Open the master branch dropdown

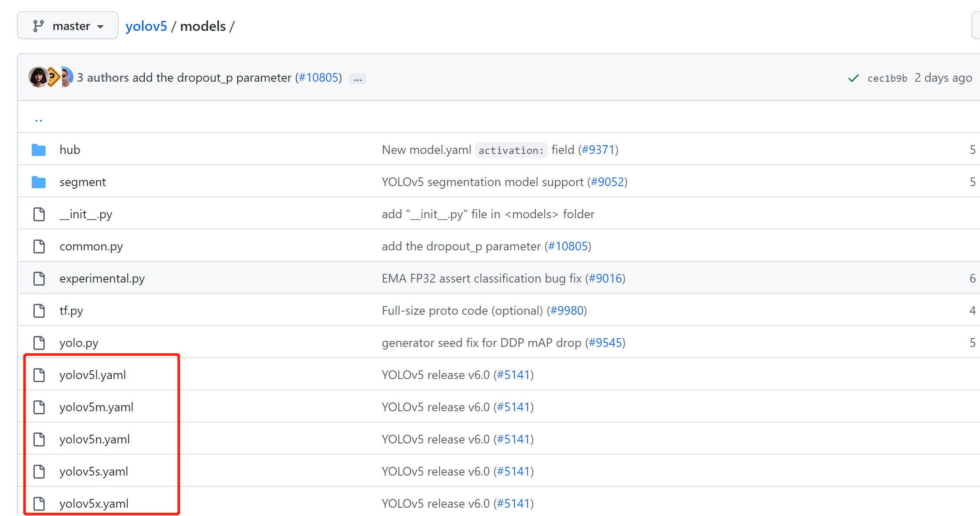pyautogui.click(x=68, y=26)
